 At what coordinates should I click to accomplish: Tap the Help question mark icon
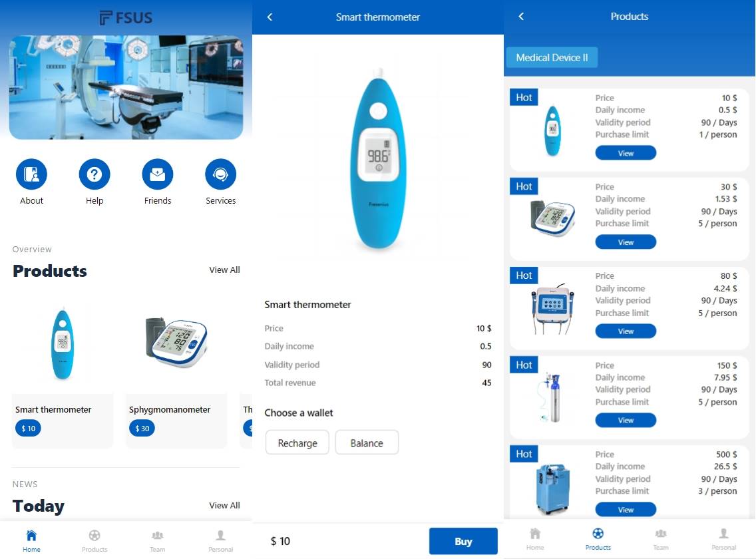tap(94, 174)
